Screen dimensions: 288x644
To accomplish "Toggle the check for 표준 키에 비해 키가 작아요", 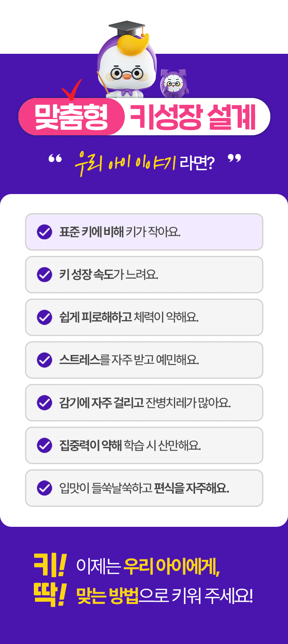I will (45, 232).
